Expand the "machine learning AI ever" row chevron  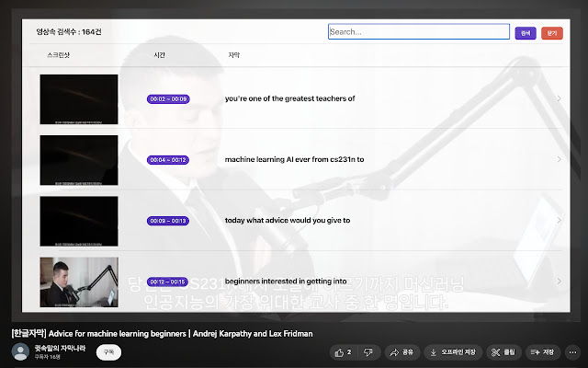pyautogui.click(x=560, y=159)
